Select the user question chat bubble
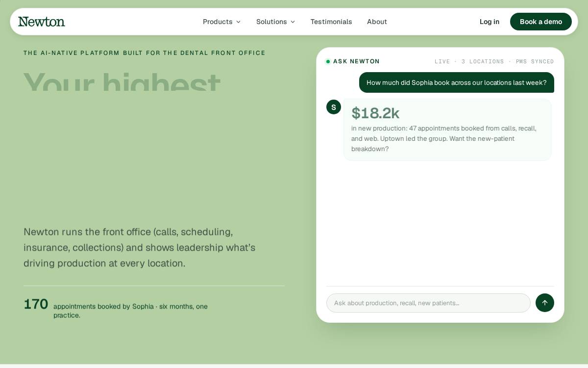The image size is (588, 368). [457, 82]
